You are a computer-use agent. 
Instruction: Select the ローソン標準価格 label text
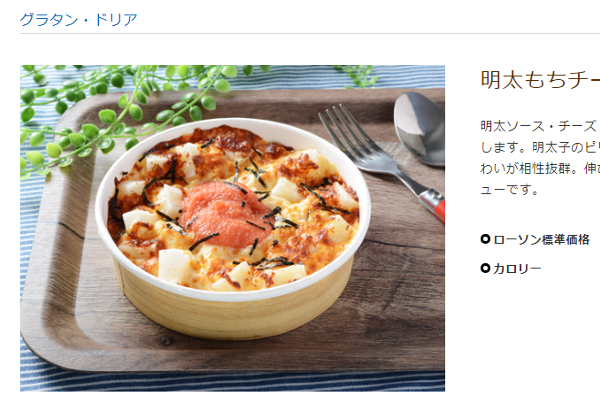541,240
